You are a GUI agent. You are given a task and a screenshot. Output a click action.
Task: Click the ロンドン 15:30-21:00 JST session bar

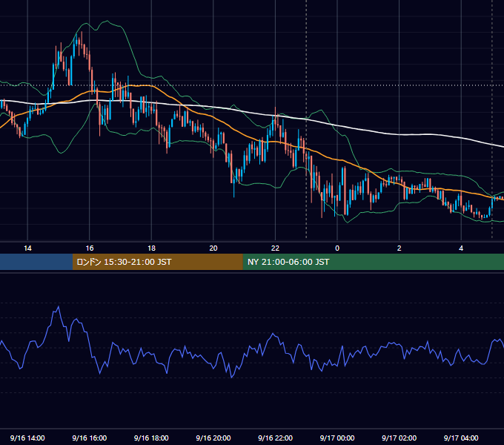[157, 262]
